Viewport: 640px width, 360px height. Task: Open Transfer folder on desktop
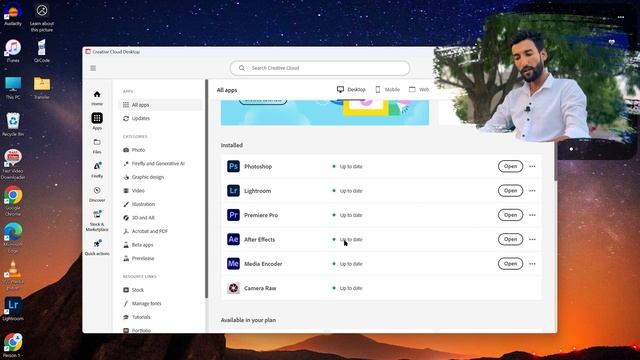[42, 88]
